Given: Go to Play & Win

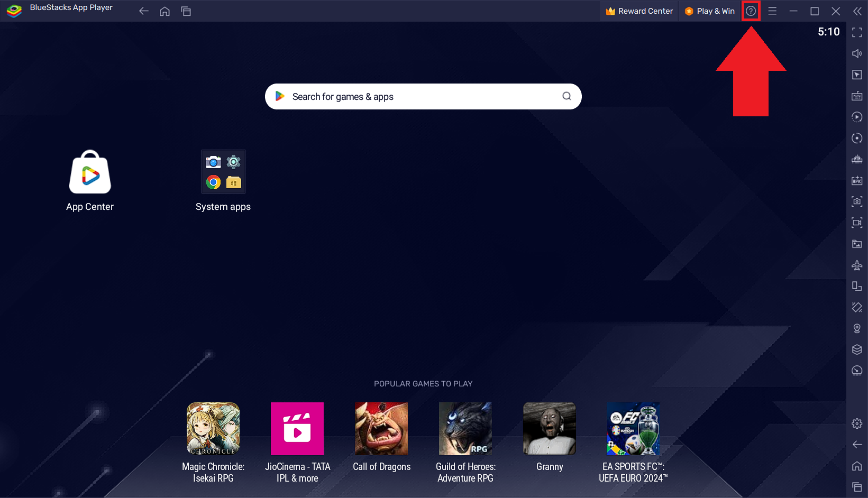Looking at the screenshot, I should (x=710, y=11).
